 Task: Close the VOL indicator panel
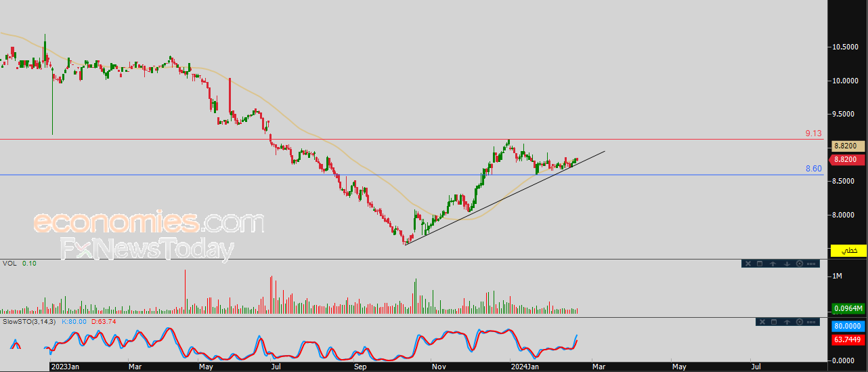748,264
